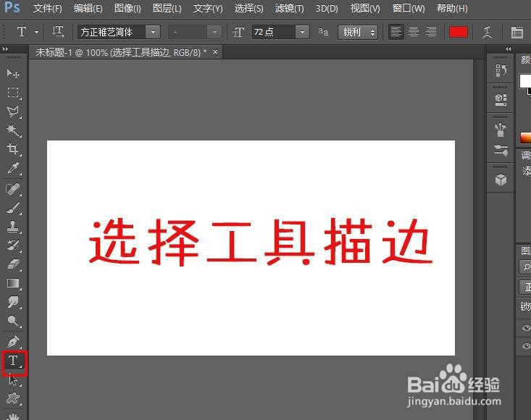Click the font name 方正稚艺简体 field
This screenshot has height=420, width=531.
tap(112, 32)
